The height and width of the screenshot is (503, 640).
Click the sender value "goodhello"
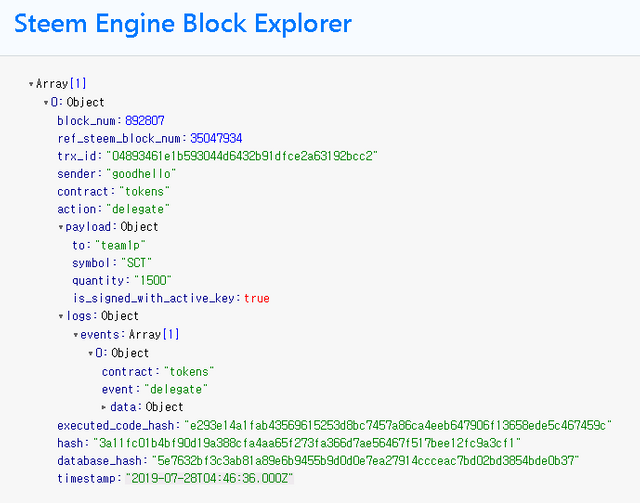(x=141, y=174)
